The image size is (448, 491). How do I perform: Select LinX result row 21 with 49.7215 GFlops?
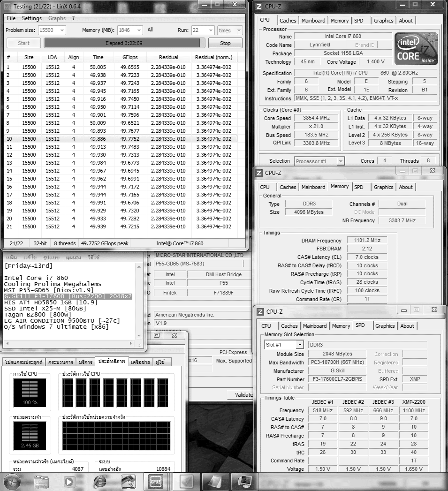tap(121, 227)
